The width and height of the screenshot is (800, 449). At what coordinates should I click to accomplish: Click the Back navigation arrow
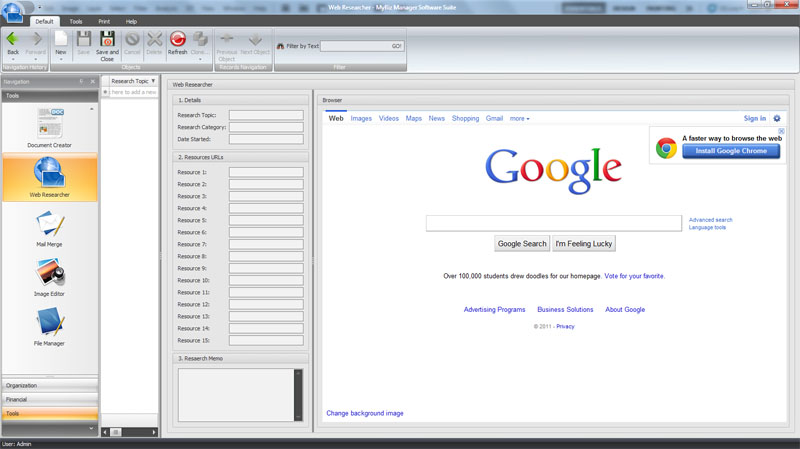coord(13,39)
